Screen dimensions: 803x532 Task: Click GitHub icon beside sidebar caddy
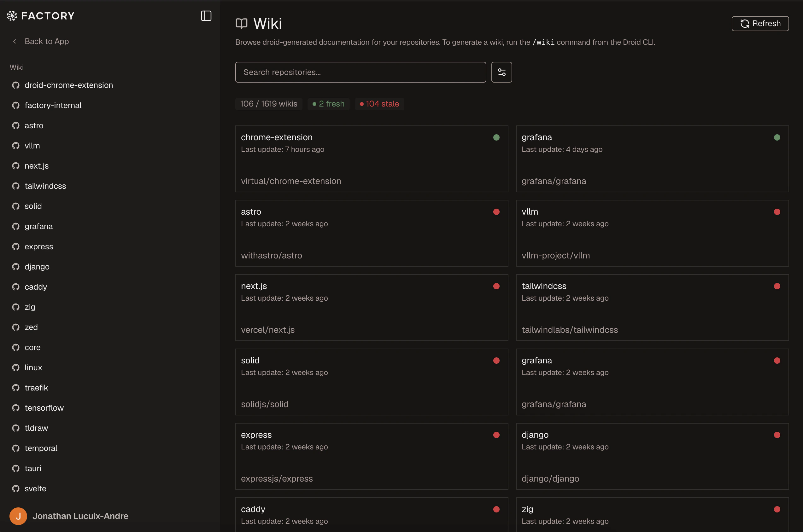(16, 287)
